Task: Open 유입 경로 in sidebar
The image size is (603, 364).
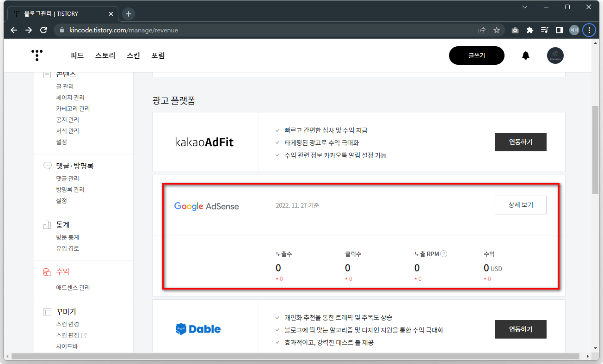Action: pos(68,248)
